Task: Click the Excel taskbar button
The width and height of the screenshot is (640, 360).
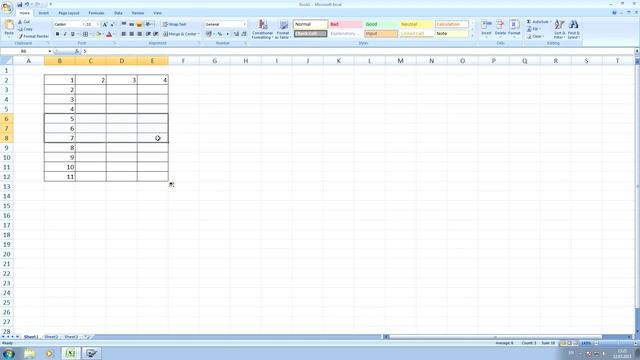Action: click(71, 353)
